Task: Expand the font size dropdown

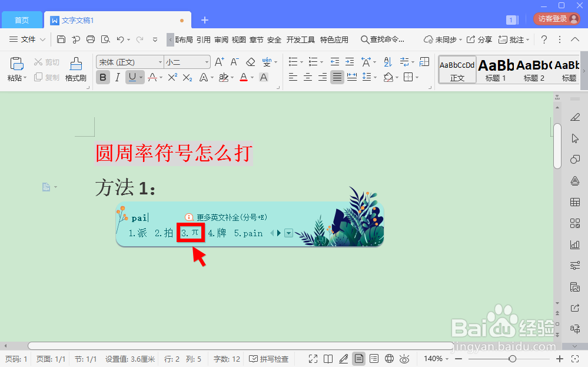Action: click(x=206, y=61)
